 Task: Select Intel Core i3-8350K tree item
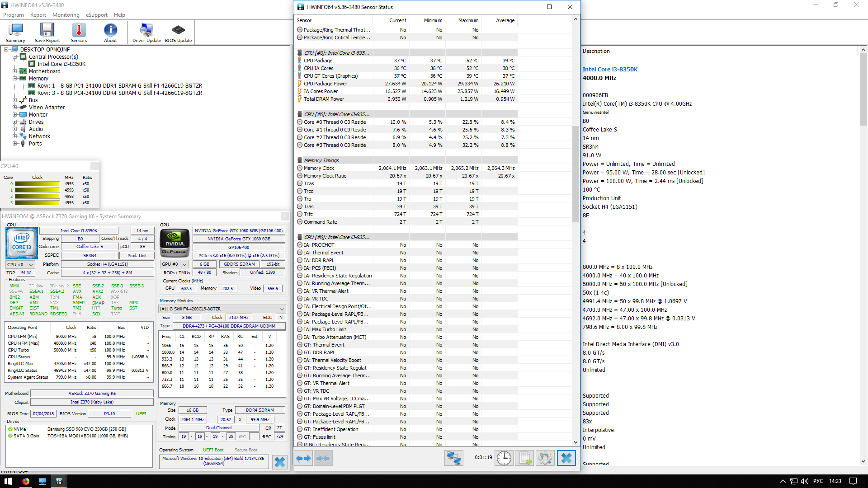(x=61, y=64)
